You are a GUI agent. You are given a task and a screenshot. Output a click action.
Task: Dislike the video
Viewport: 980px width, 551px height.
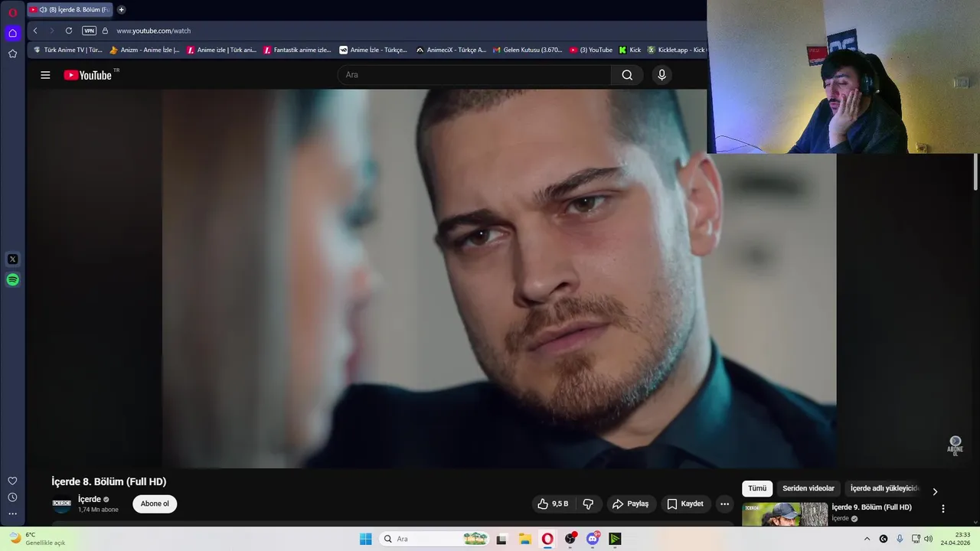(588, 504)
